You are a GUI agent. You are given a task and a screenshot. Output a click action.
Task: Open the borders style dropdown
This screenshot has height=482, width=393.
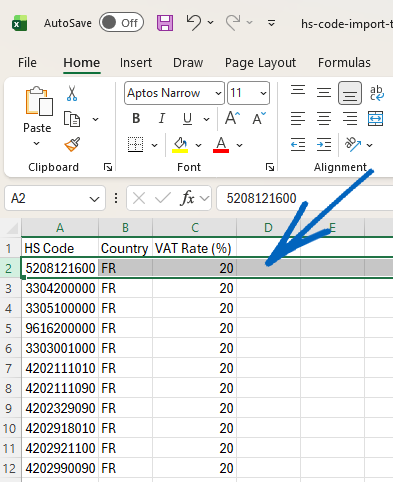tap(154, 145)
